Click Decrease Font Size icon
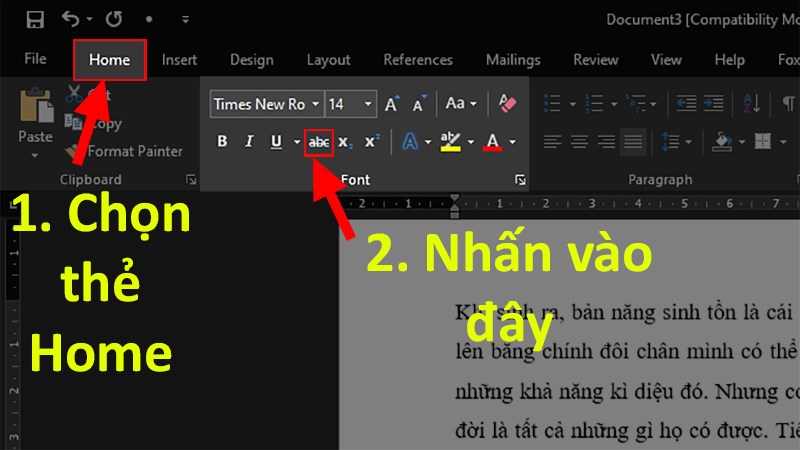 click(x=420, y=104)
